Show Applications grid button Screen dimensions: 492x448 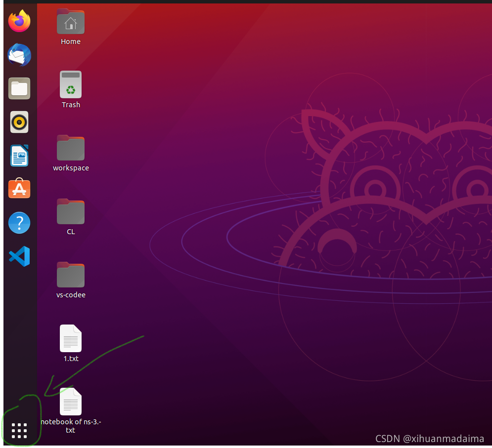(x=19, y=430)
